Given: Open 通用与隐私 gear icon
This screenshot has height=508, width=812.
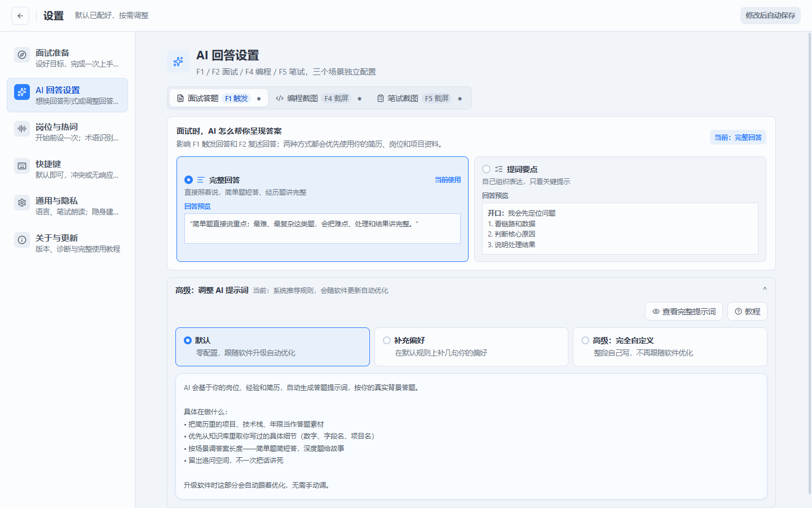Looking at the screenshot, I should [x=22, y=203].
